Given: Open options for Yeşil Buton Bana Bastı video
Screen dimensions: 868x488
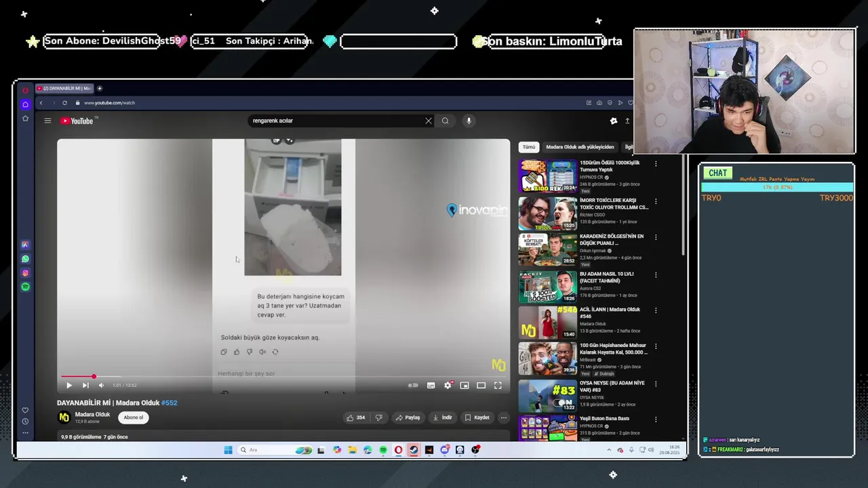Looking at the screenshot, I should pos(656,420).
